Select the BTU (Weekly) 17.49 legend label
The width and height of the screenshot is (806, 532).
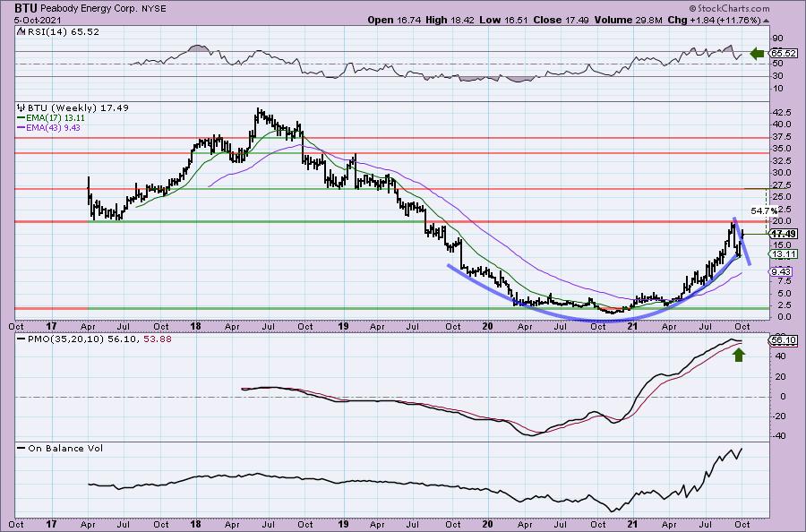(x=78, y=108)
